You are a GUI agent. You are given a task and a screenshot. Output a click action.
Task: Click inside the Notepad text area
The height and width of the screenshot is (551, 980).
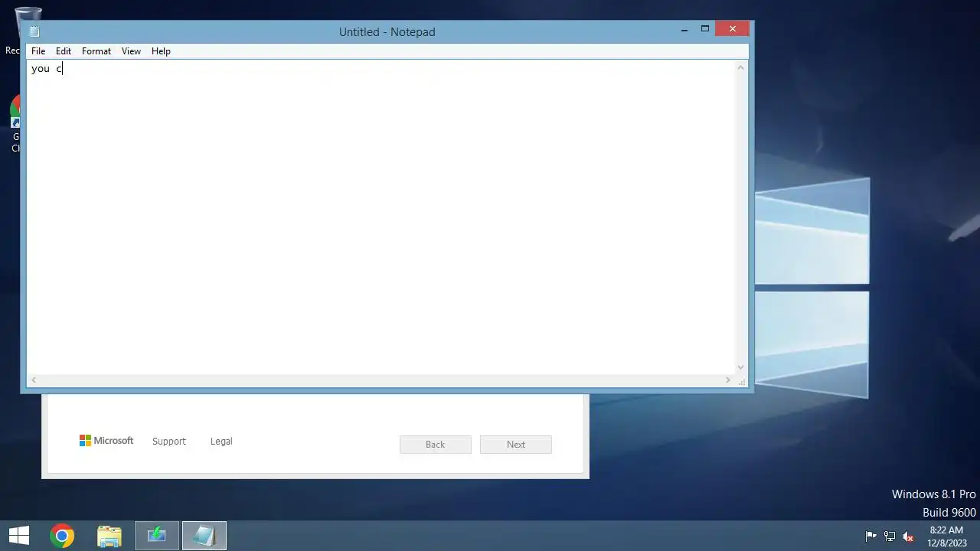[x=381, y=217]
